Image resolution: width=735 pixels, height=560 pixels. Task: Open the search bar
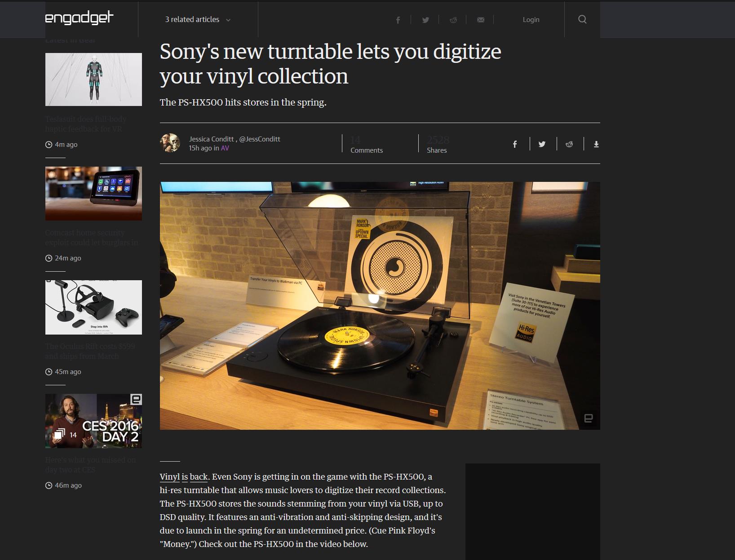(582, 19)
